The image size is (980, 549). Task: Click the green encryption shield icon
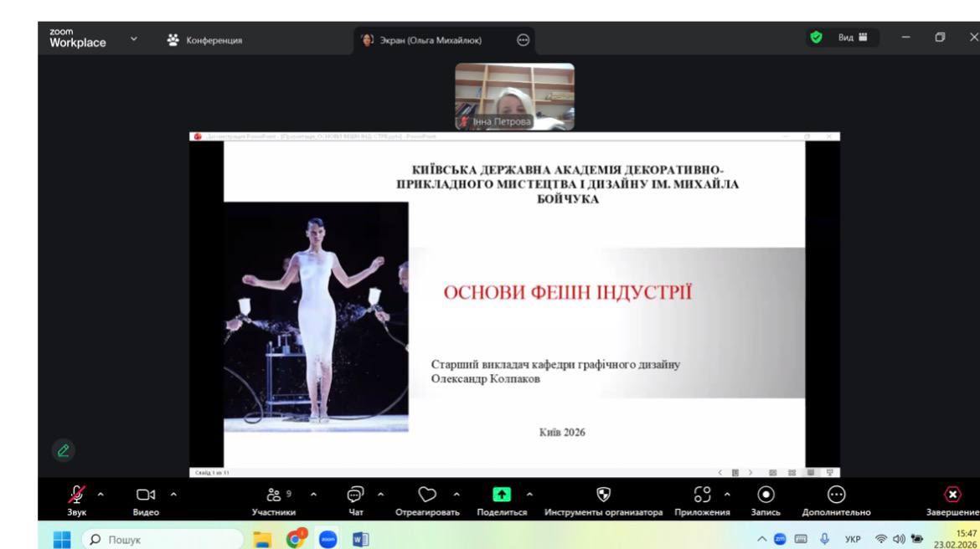tap(816, 38)
